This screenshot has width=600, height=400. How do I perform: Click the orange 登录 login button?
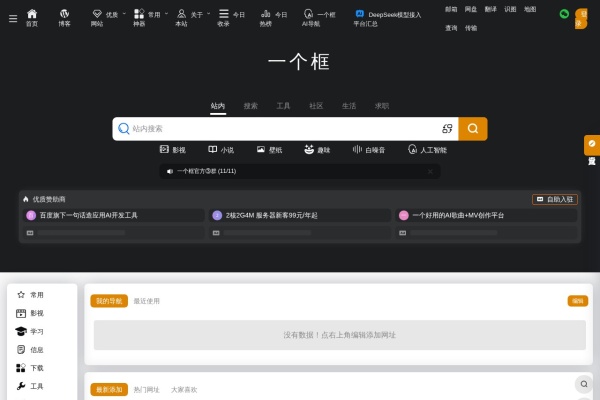pos(581,18)
